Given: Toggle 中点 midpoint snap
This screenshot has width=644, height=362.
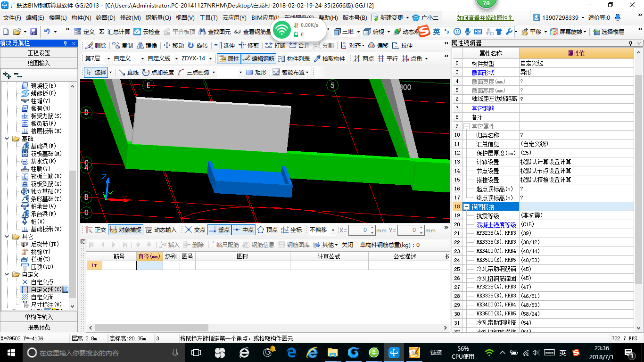Looking at the screenshot, I should (x=243, y=230).
